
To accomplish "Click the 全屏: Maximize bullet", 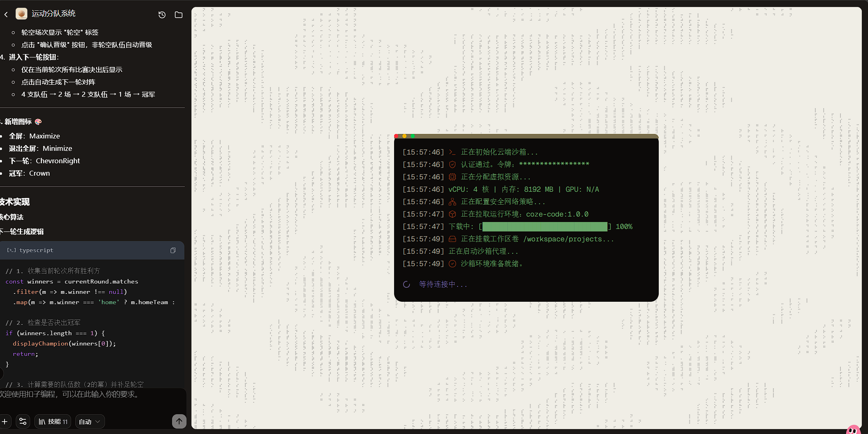I will click(34, 136).
